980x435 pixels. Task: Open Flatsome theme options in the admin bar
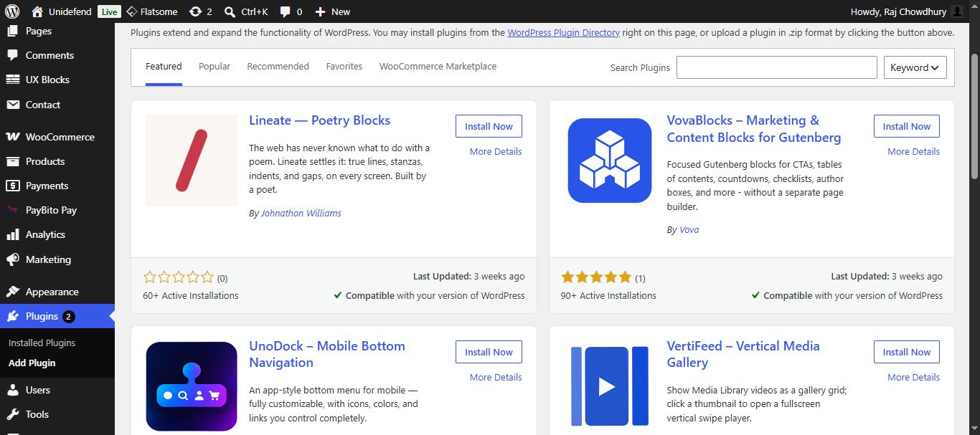[151, 11]
